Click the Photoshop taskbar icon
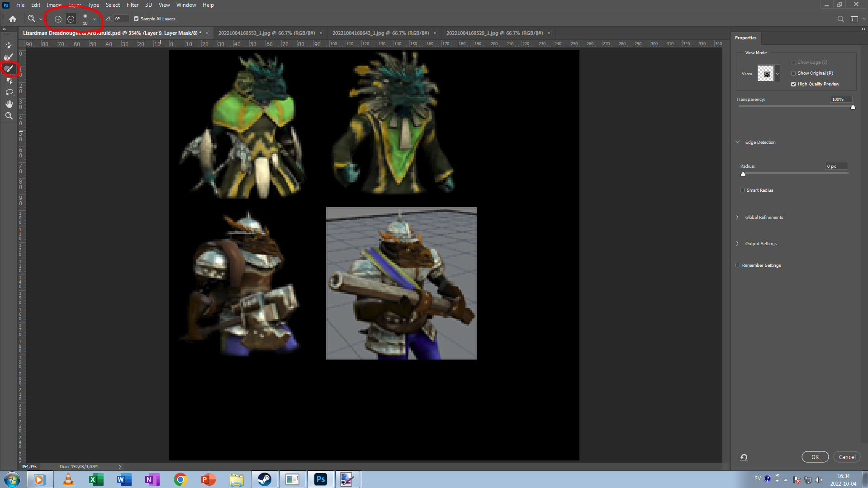This screenshot has height=488, width=868. tap(321, 479)
